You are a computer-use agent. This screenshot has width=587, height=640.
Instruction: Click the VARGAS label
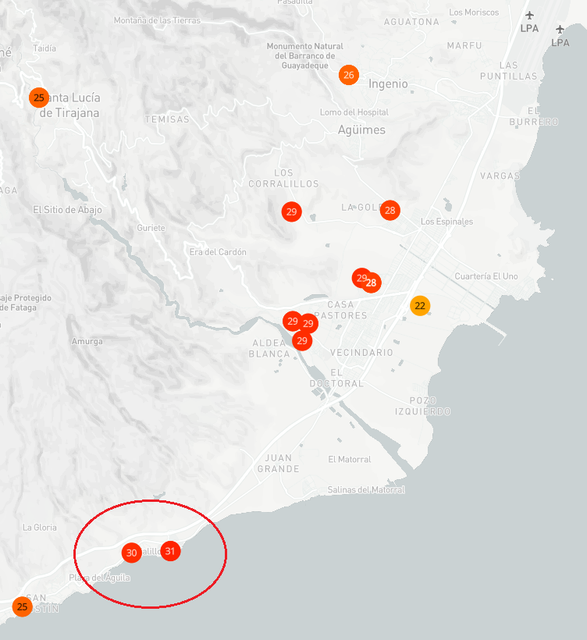click(x=500, y=176)
